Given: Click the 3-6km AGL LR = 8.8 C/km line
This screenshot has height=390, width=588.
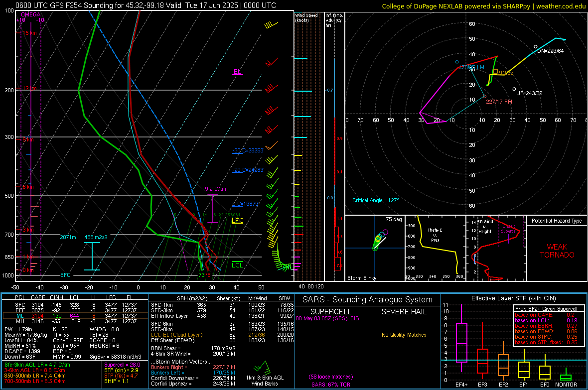Looking at the screenshot, I should (35, 370).
